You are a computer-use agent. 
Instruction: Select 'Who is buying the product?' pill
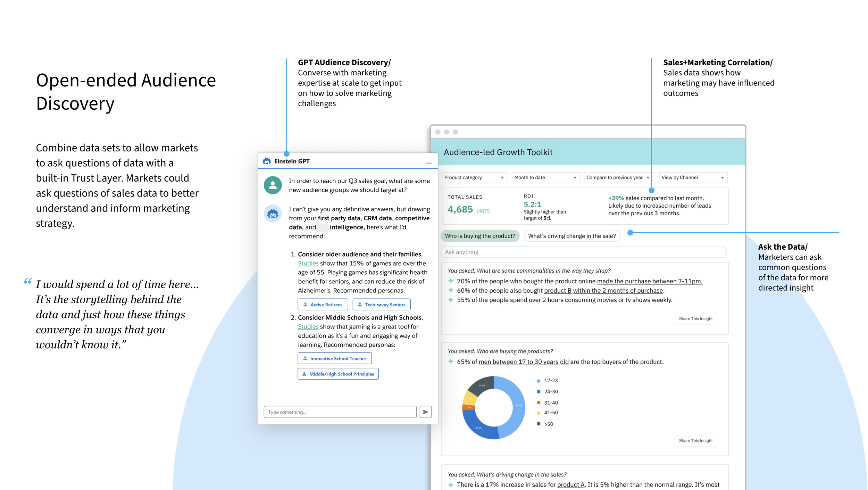click(x=480, y=236)
